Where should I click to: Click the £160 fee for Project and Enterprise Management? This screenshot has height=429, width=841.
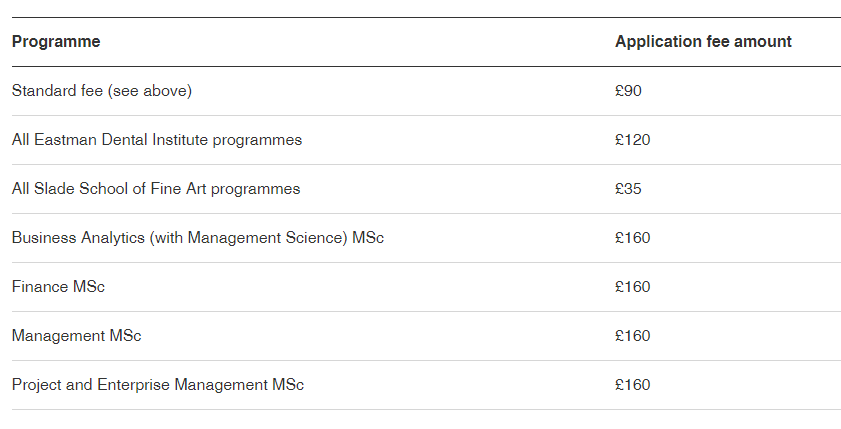[x=632, y=385]
